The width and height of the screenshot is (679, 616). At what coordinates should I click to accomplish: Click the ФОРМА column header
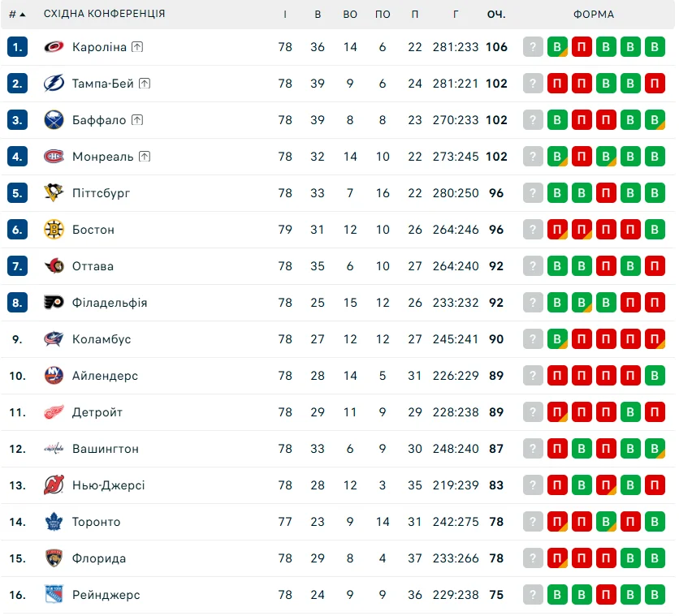tap(594, 15)
